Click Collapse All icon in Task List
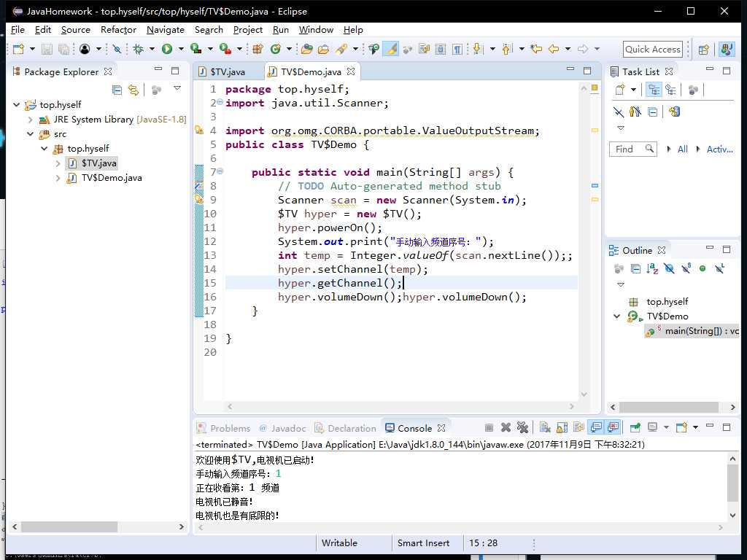Screen dimensions: 747x560 point(653,112)
